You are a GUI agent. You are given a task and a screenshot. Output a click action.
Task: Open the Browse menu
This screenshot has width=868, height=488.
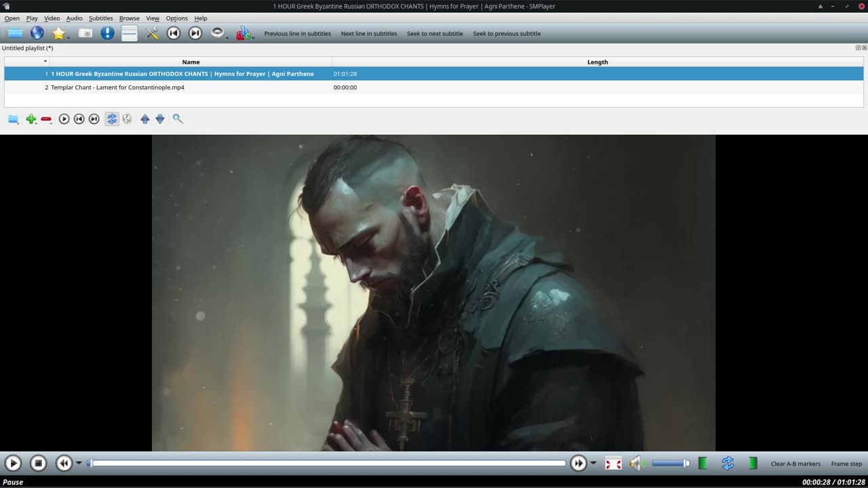pyautogui.click(x=130, y=18)
